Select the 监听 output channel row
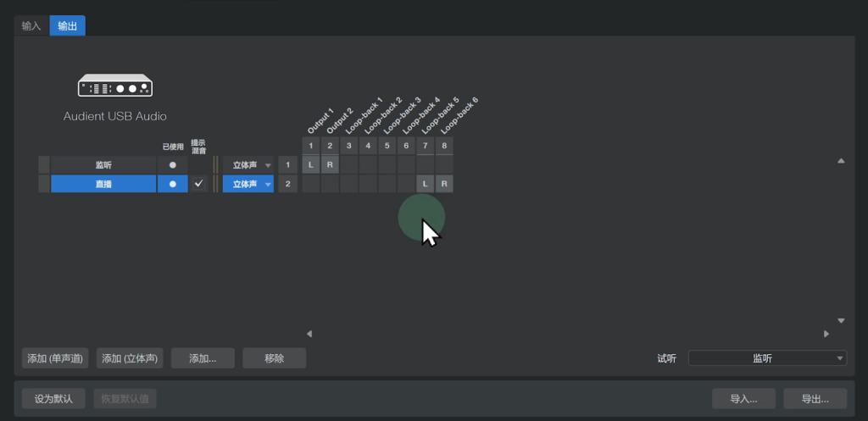This screenshot has width=868, height=421. (103, 164)
